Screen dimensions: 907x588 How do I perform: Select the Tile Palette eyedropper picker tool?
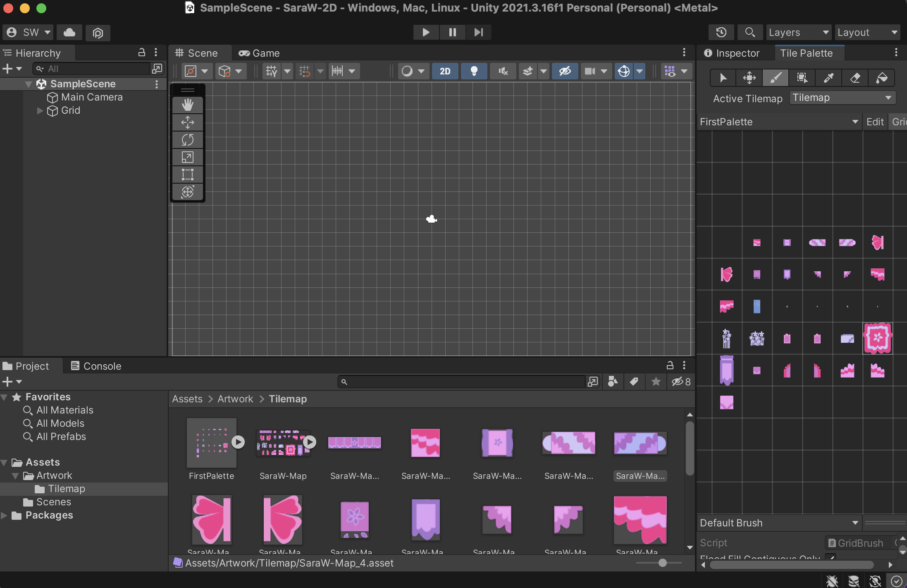pos(829,78)
